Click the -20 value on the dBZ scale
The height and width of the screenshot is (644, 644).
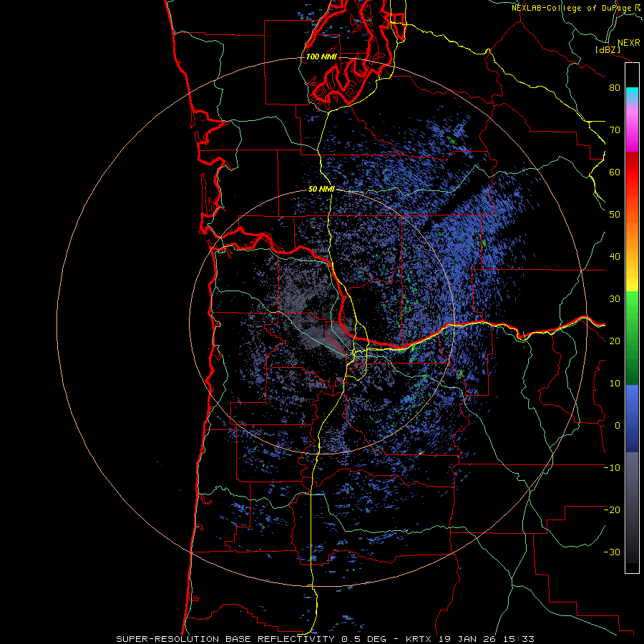612,509
